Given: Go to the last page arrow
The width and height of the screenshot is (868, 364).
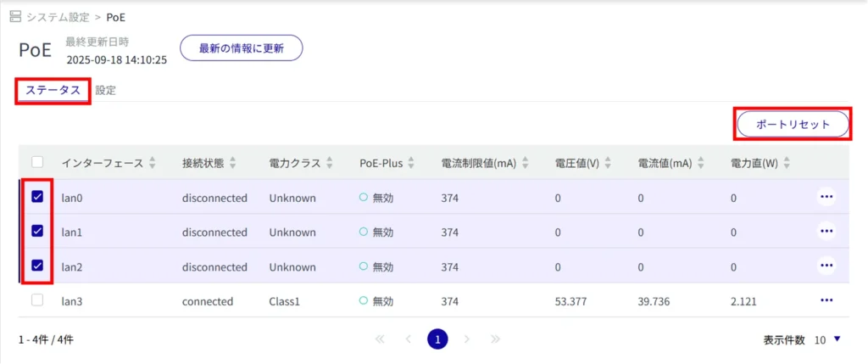Looking at the screenshot, I should (x=496, y=339).
